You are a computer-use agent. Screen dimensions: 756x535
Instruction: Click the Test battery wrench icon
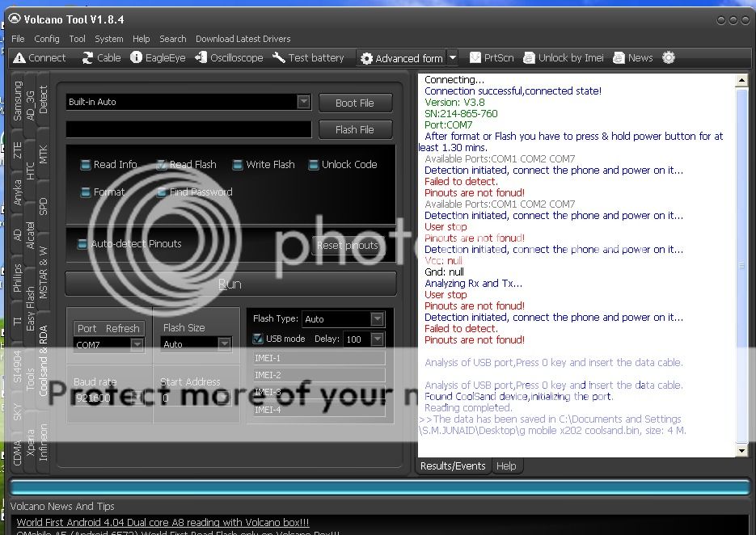coord(279,58)
